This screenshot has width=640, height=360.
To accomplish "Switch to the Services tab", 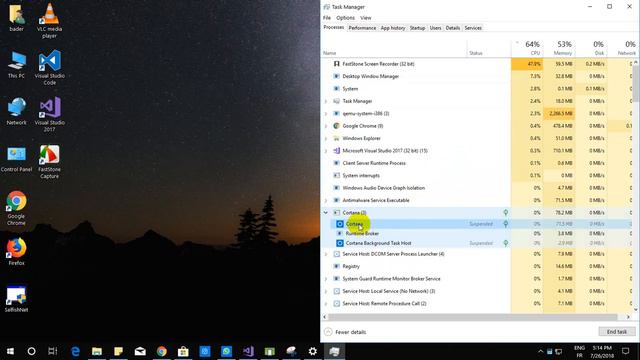I will coord(473,28).
